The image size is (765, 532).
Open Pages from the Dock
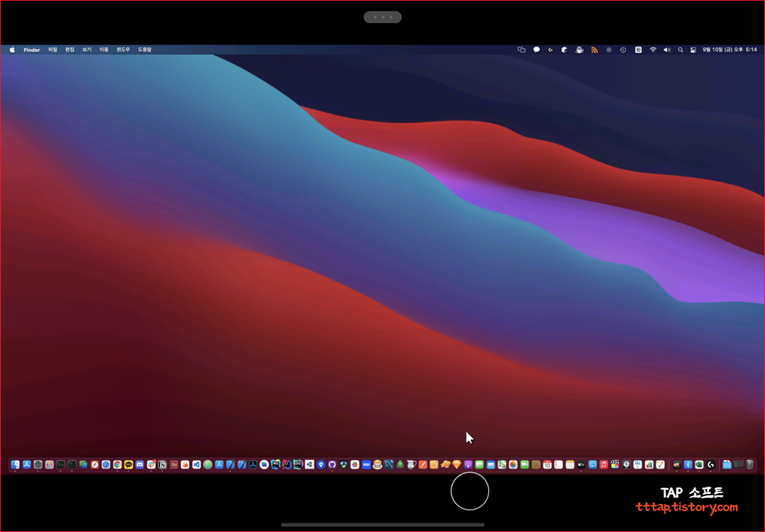coord(660,464)
